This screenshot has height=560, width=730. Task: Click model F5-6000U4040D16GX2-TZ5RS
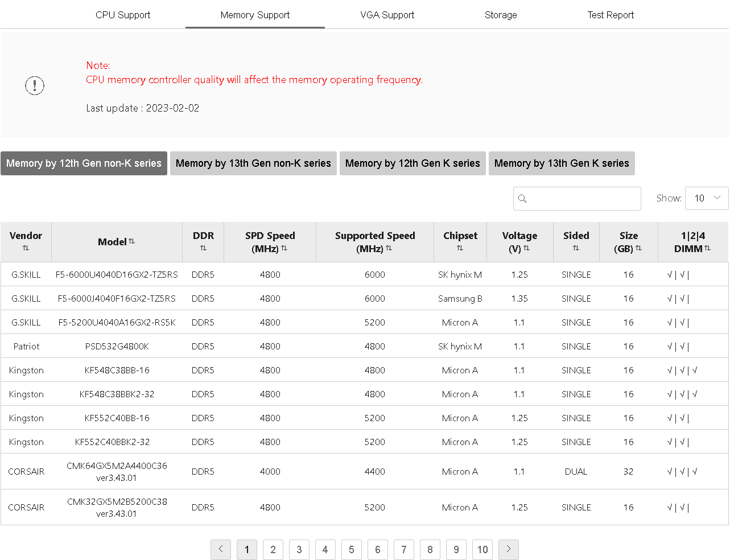pyautogui.click(x=117, y=275)
